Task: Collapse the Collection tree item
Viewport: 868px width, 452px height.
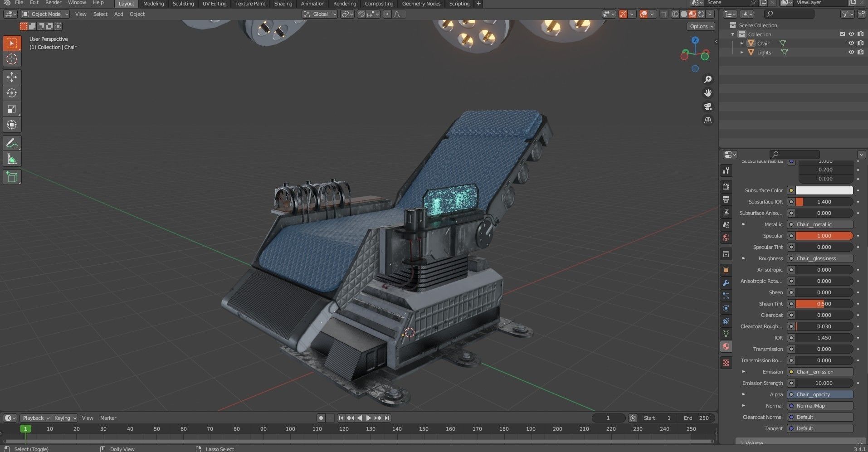Action: [733, 34]
